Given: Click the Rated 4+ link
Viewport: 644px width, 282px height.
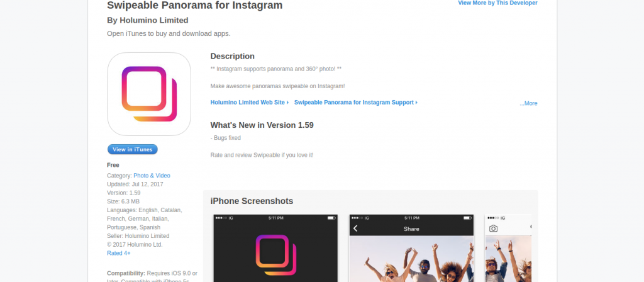Looking at the screenshot, I should [x=119, y=253].
